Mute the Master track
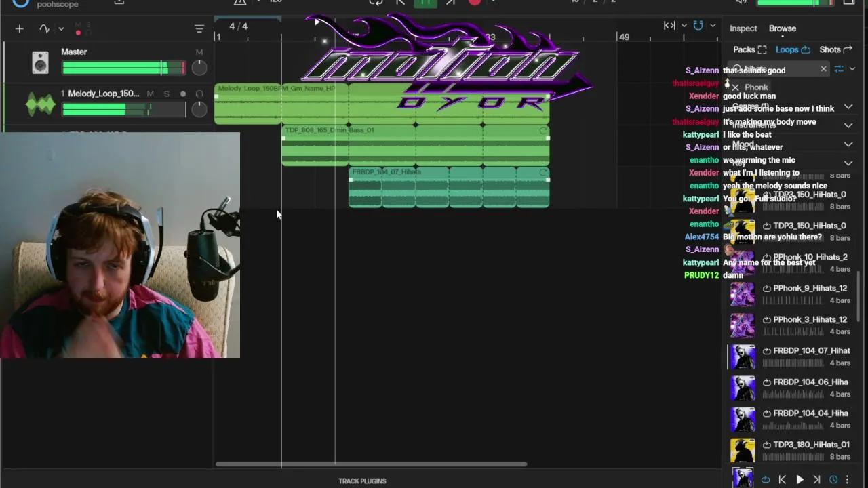Image resolution: width=868 pixels, height=488 pixels. (x=199, y=52)
